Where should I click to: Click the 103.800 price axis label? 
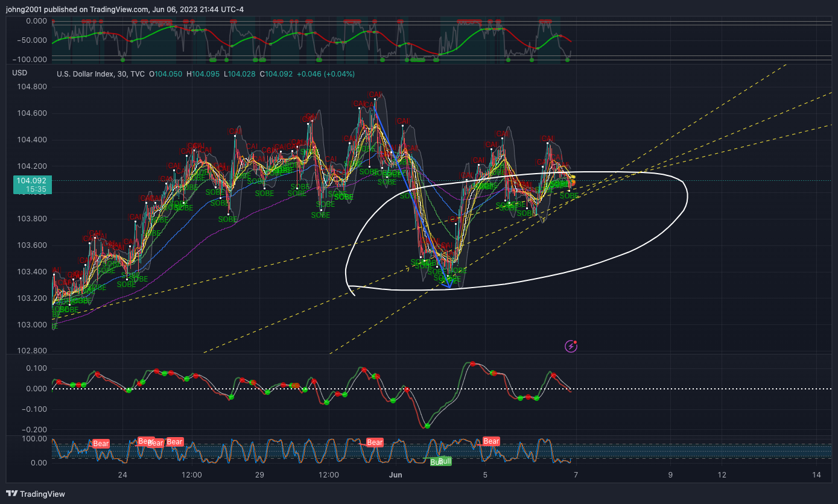[32, 219]
